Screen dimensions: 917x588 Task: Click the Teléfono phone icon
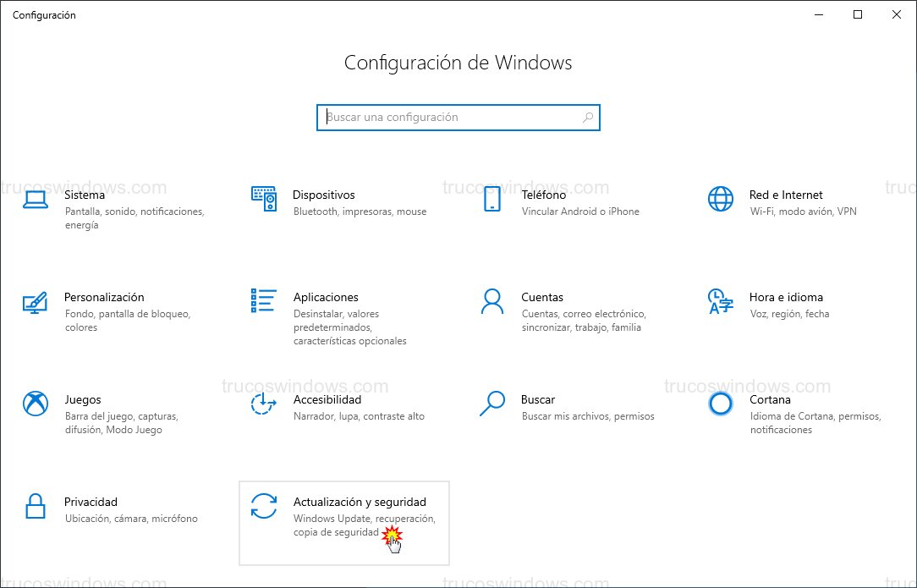point(492,200)
